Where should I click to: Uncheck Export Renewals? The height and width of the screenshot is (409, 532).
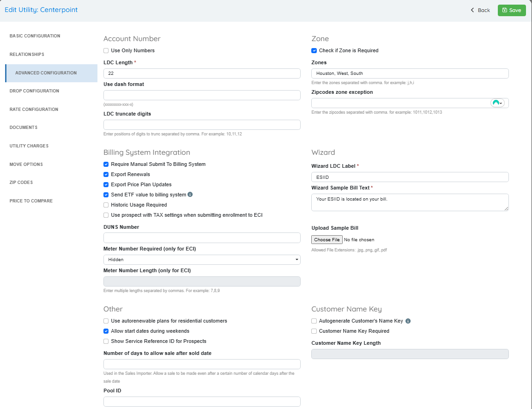[x=106, y=175]
